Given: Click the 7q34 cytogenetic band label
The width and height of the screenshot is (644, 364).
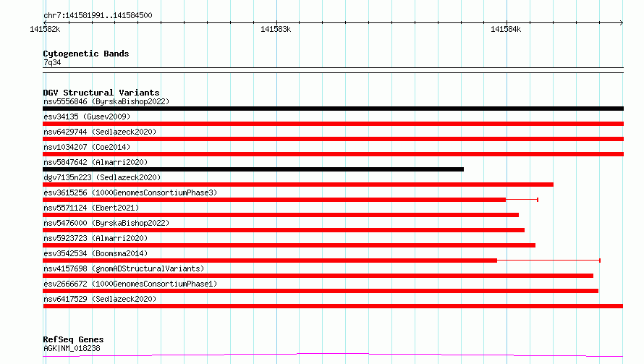Looking at the screenshot, I should (x=52, y=62).
